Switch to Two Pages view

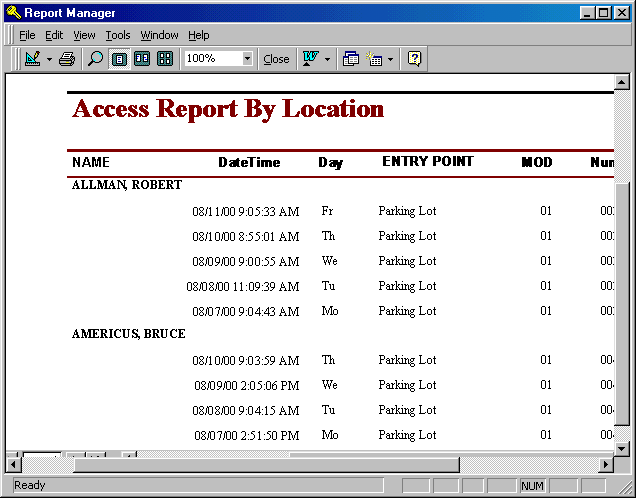click(x=142, y=59)
